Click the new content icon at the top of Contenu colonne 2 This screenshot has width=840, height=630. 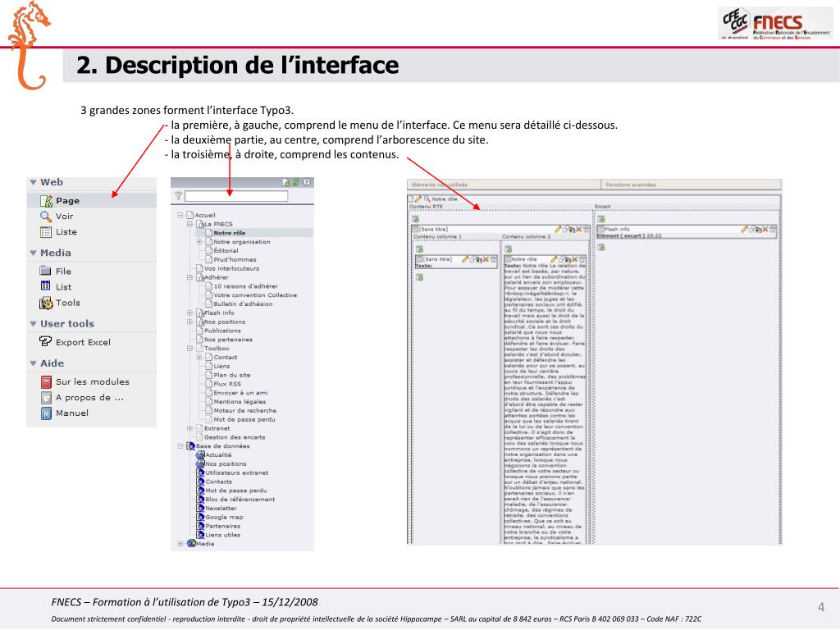pyautogui.click(x=509, y=249)
